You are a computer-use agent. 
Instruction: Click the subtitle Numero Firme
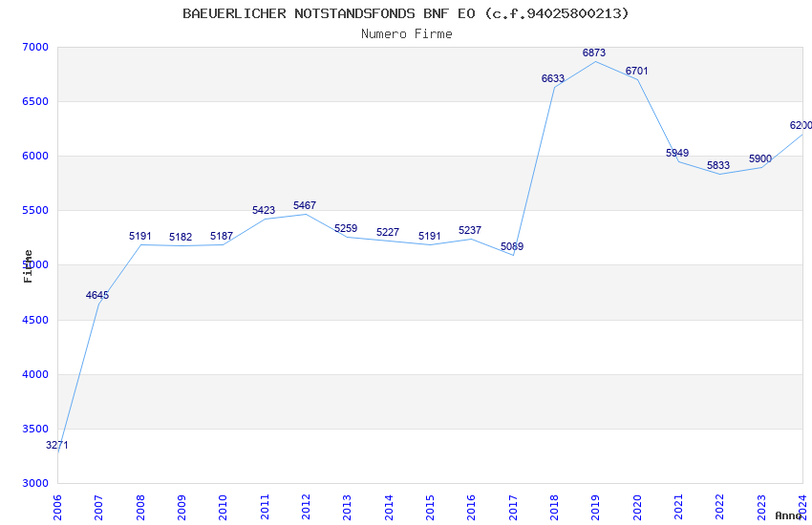[407, 34]
